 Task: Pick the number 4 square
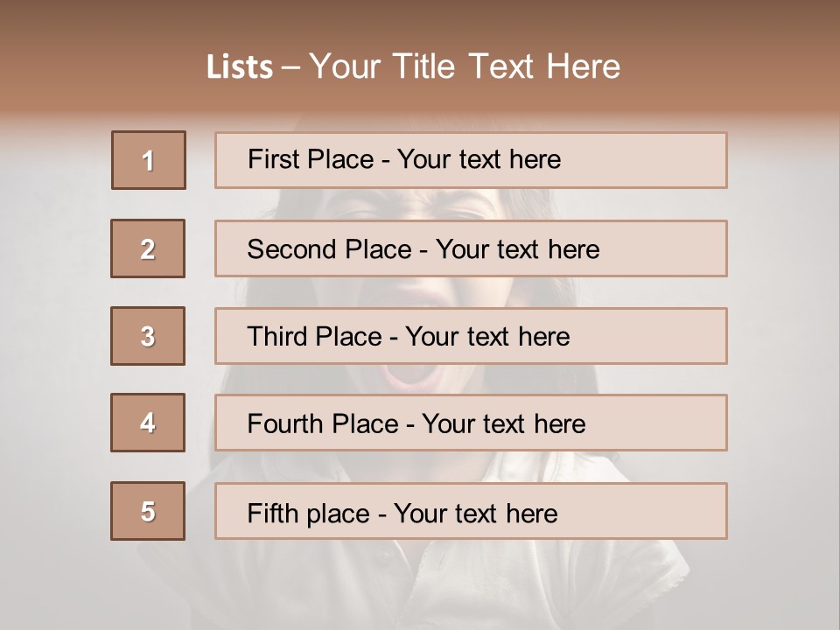[148, 423]
